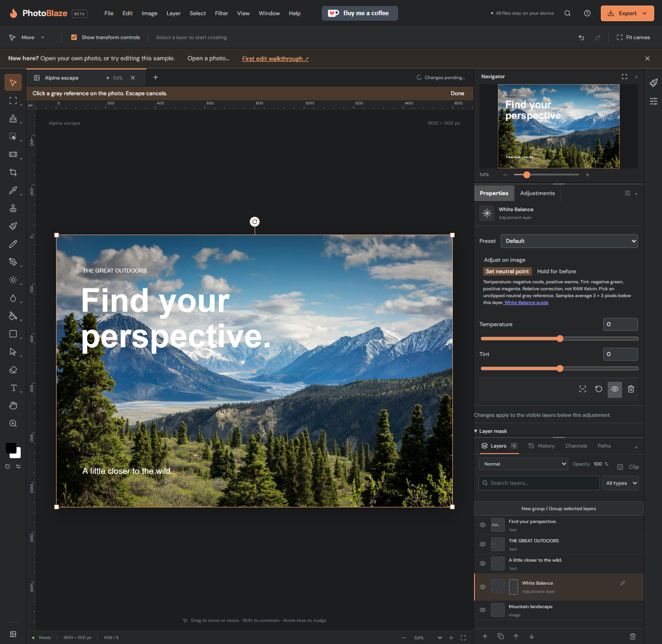Switch to the Channels tab

coord(576,446)
